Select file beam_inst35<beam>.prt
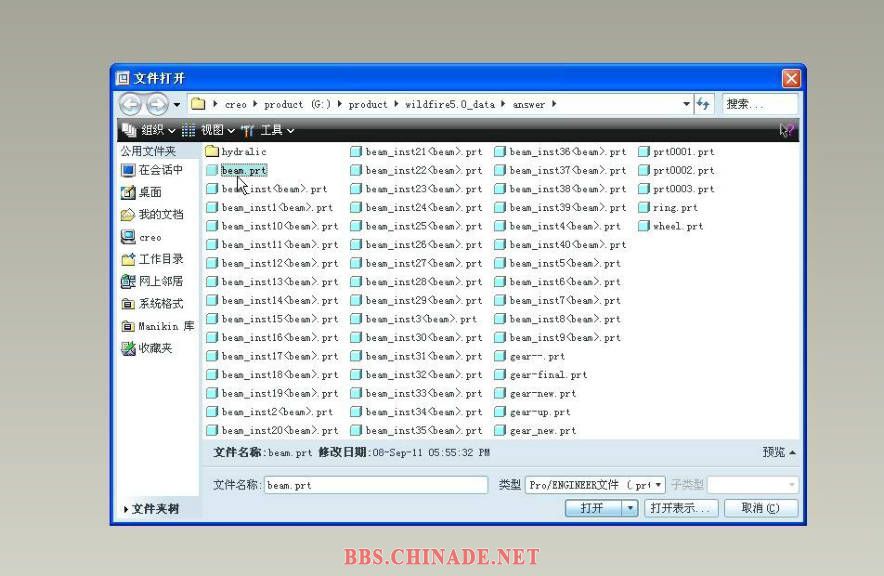 point(416,431)
